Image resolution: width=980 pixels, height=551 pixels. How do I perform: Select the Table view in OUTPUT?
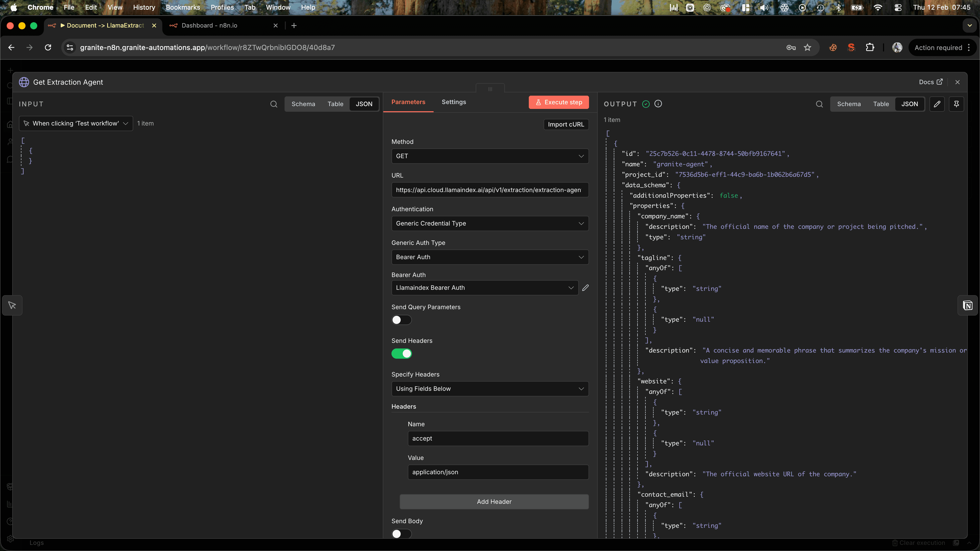coord(881,104)
